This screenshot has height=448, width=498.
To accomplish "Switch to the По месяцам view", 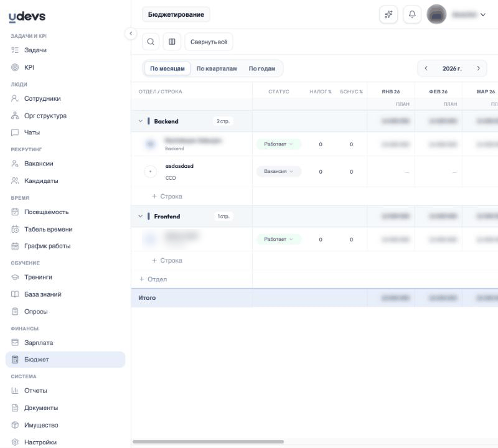I will [167, 68].
